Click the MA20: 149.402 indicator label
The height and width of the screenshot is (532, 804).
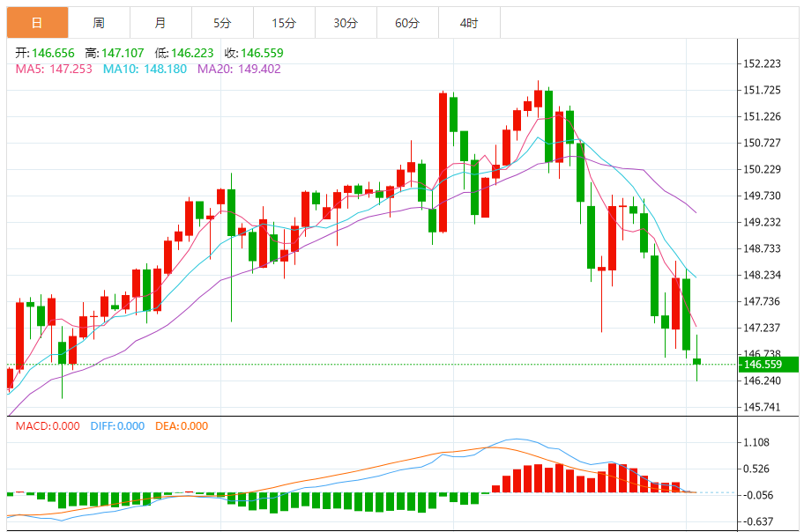[x=239, y=69]
